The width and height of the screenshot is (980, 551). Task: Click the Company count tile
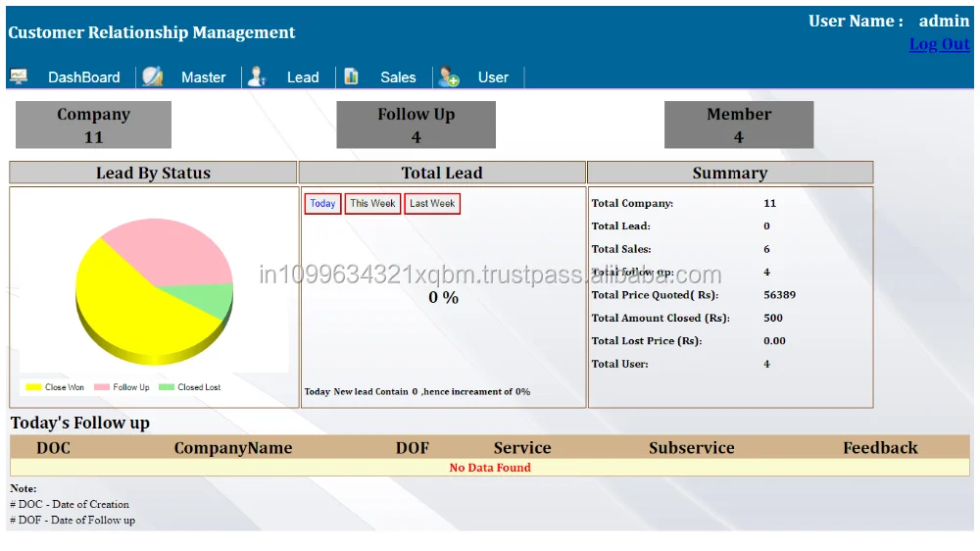click(x=93, y=125)
